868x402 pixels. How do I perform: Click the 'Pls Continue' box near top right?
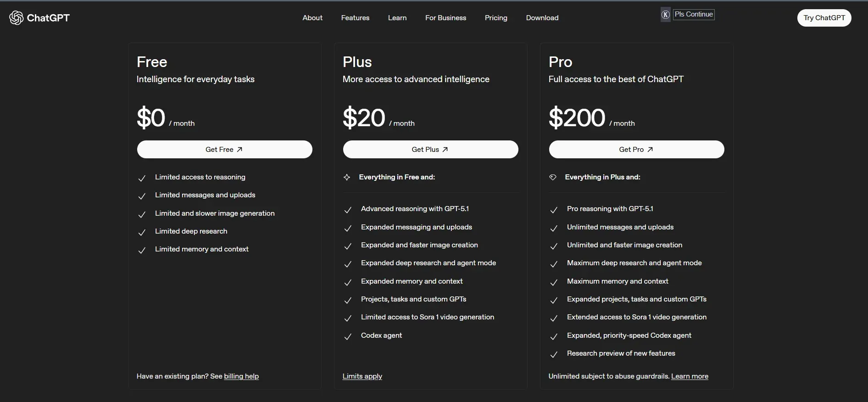[x=693, y=14]
